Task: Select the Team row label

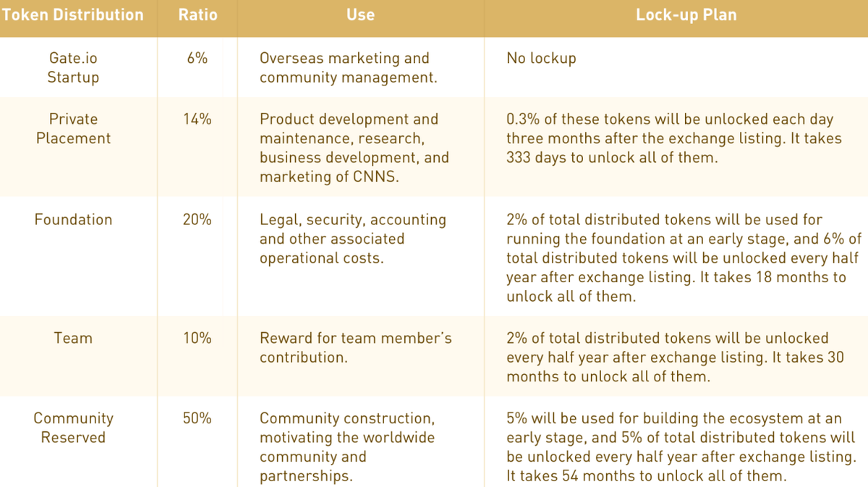Action: 73,338
